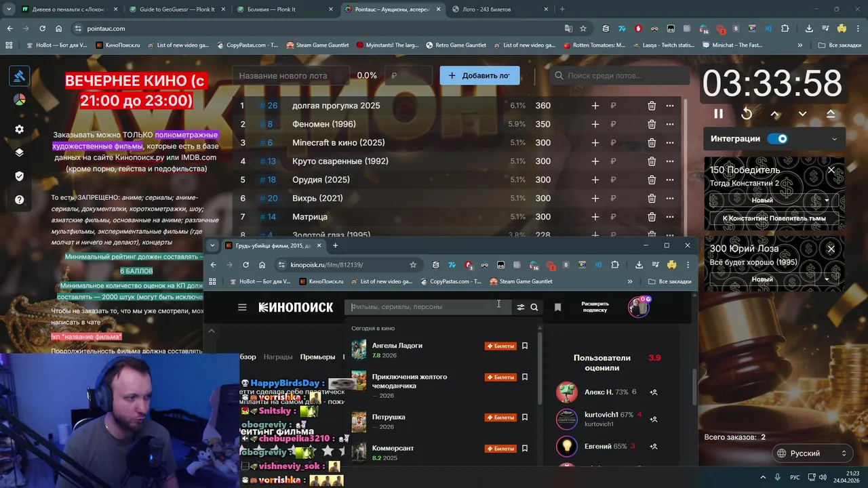The image size is (868, 488).
Task: Follow user 'Алекс Н.' icon
Action: 654,392
